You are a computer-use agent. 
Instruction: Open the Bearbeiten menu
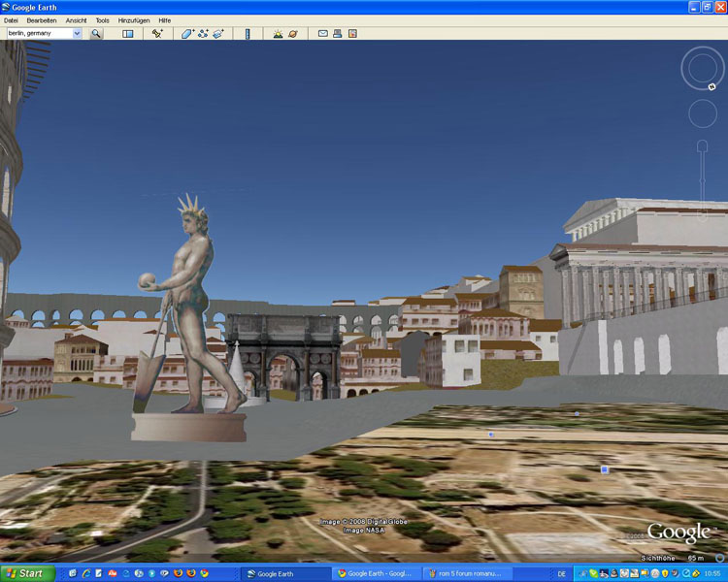coord(42,20)
